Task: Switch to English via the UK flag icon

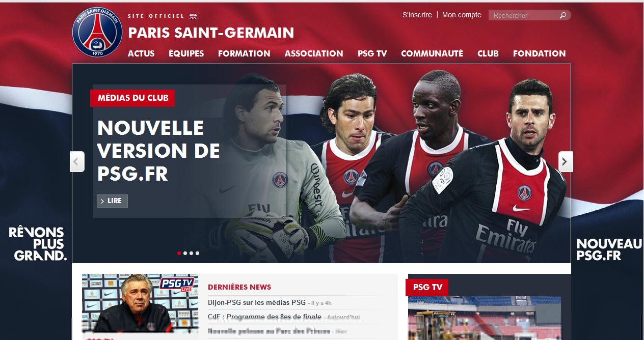Action: tap(193, 16)
